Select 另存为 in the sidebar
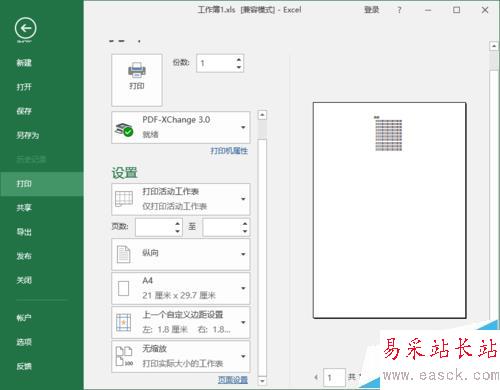Image resolution: width=500 pixels, height=390 pixels. 28,135
